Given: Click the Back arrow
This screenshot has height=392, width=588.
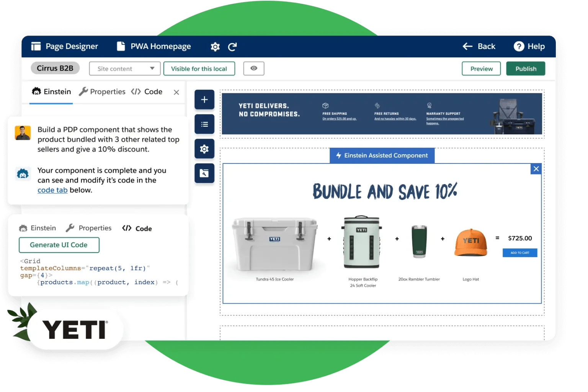Looking at the screenshot, I should coord(467,46).
